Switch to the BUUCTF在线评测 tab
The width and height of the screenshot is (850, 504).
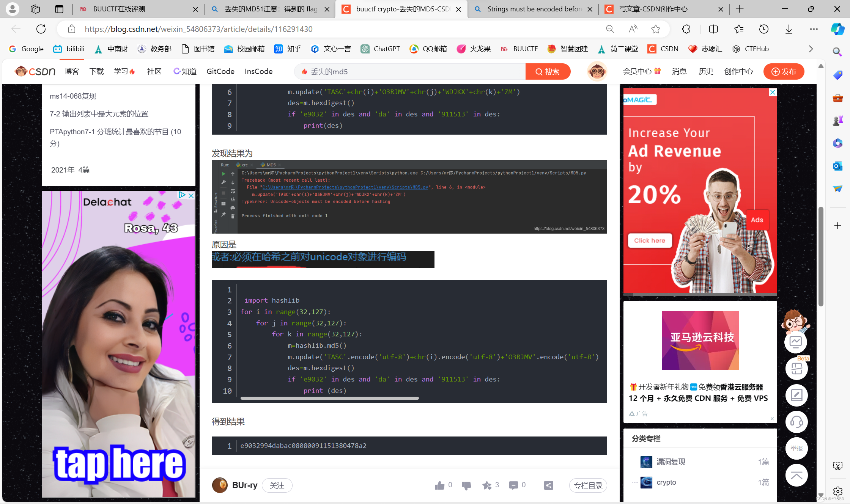[x=119, y=9]
